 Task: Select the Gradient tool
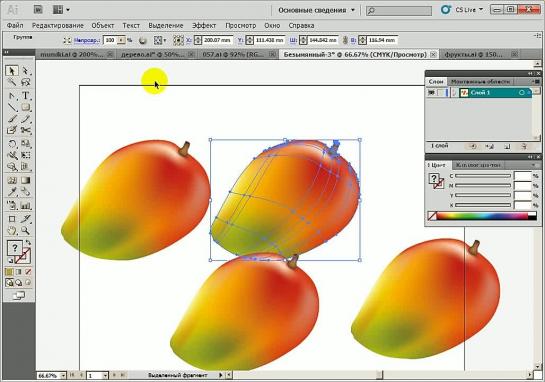click(25, 180)
